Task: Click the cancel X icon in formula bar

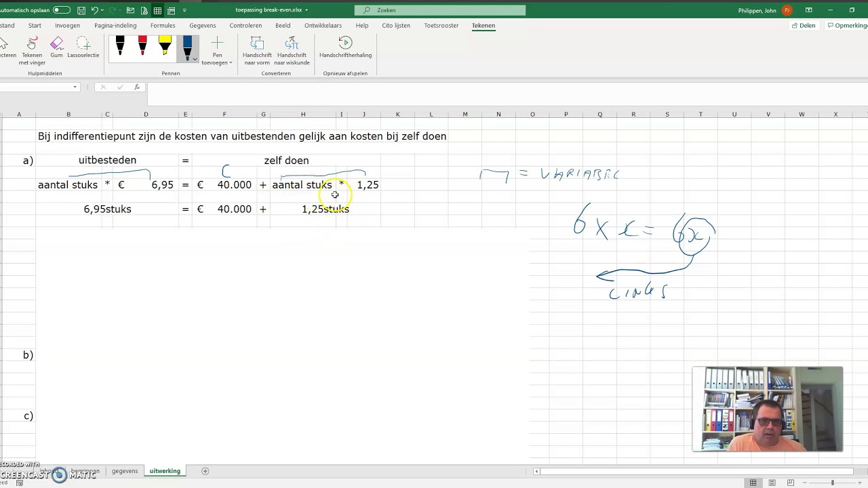Action: point(102,87)
